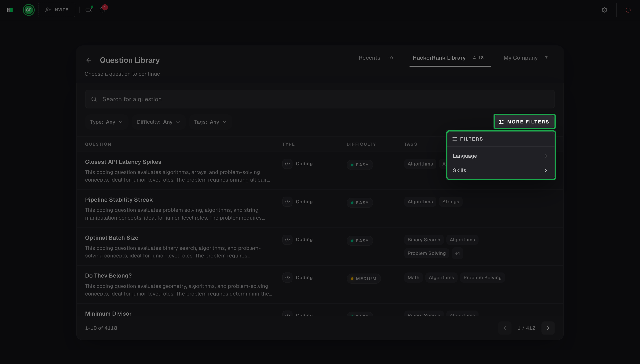
Task: Click the Strings tag on Pipeline Stability Streak
Action: pos(451,202)
